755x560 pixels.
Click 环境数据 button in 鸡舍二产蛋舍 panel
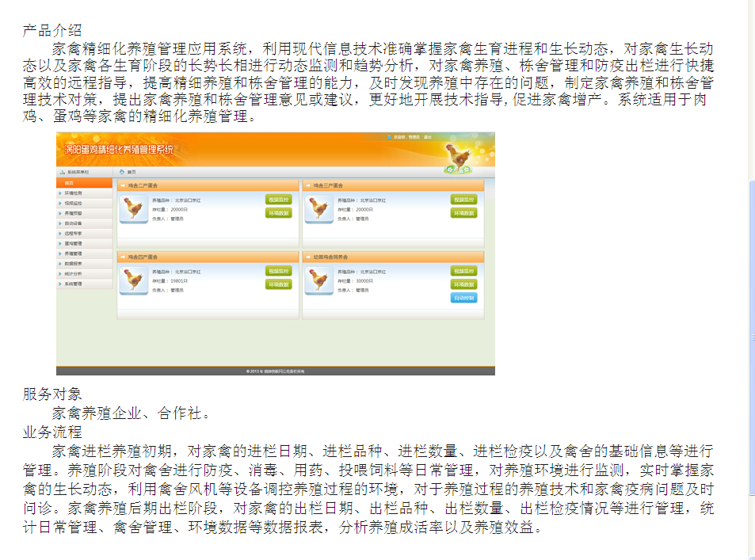(278, 213)
